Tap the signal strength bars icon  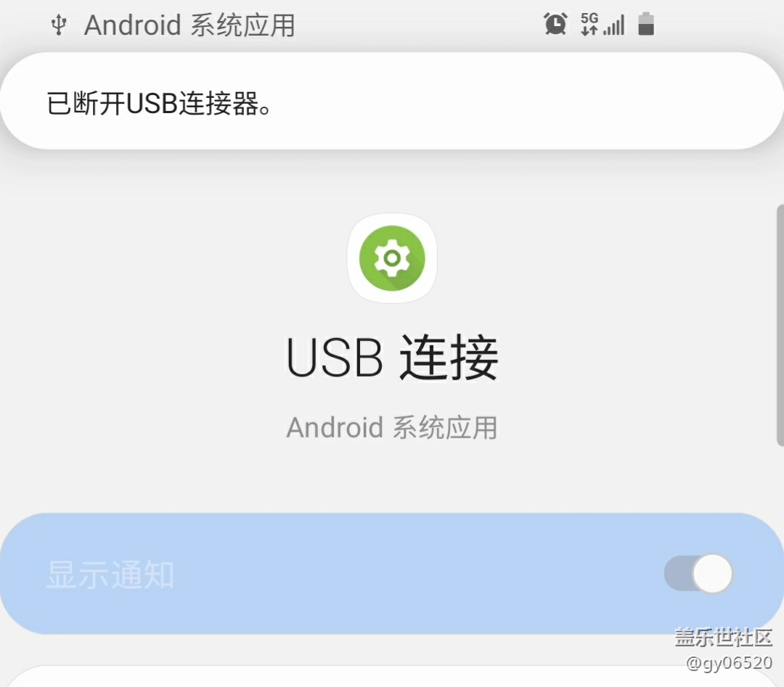[x=614, y=25]
